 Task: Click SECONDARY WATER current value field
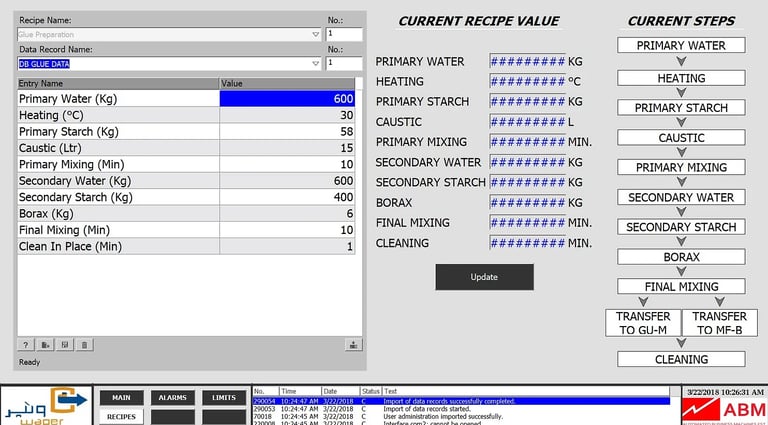[528, 163]
